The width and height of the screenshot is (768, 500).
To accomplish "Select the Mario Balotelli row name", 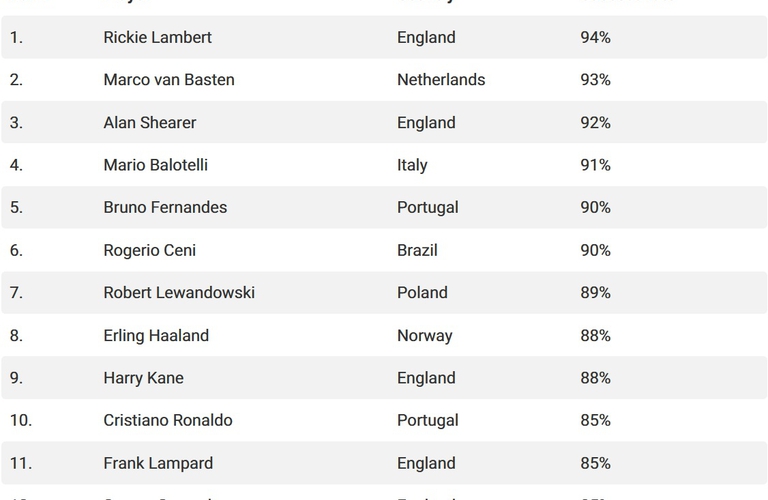I will (x=155, y=165).
